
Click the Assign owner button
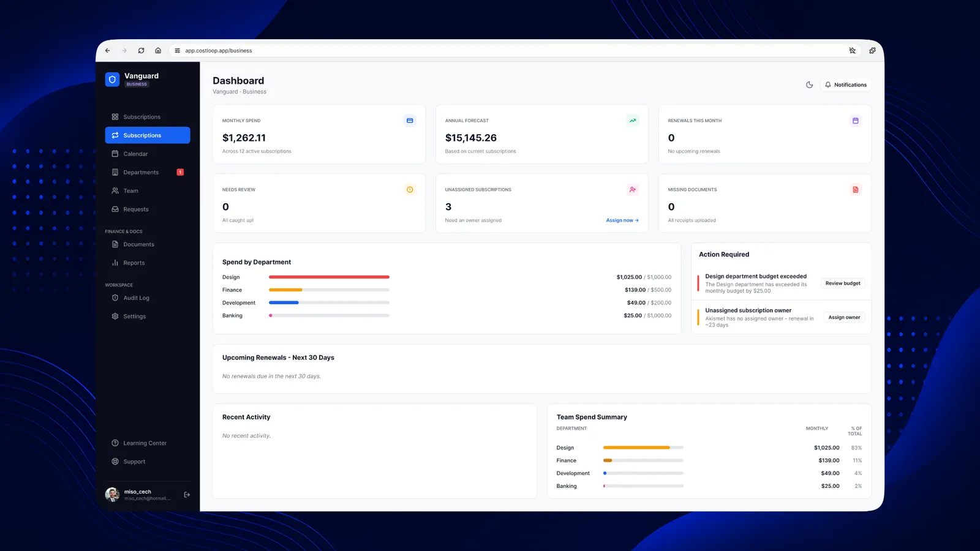click(x=844, y=317)
